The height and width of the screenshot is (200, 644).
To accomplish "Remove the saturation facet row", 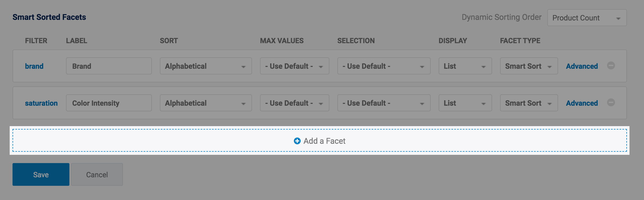I will (x=611, y=103).
